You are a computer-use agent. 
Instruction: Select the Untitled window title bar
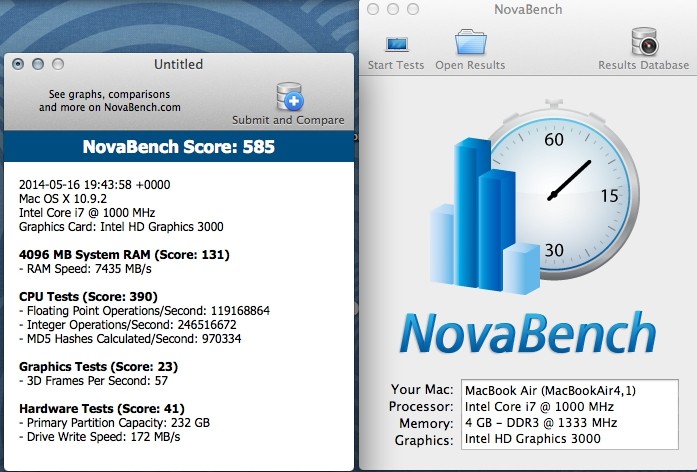coord(178,64)
